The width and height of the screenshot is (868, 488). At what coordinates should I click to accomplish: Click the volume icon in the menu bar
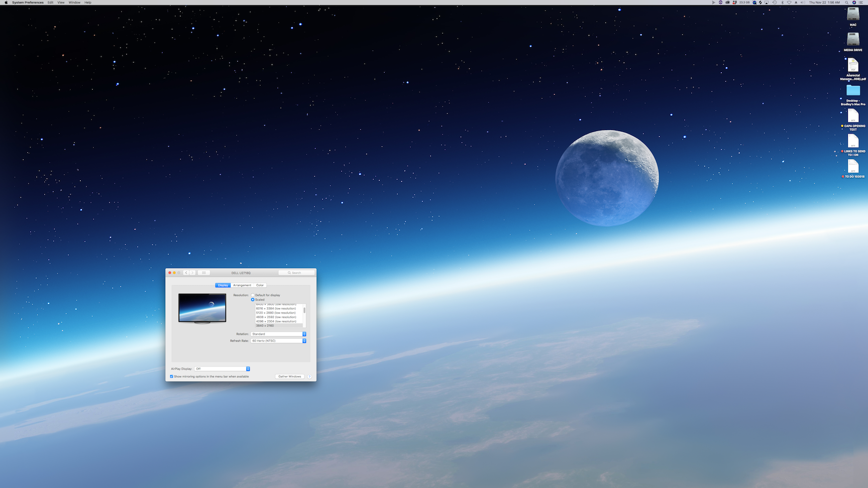[802, 3]
